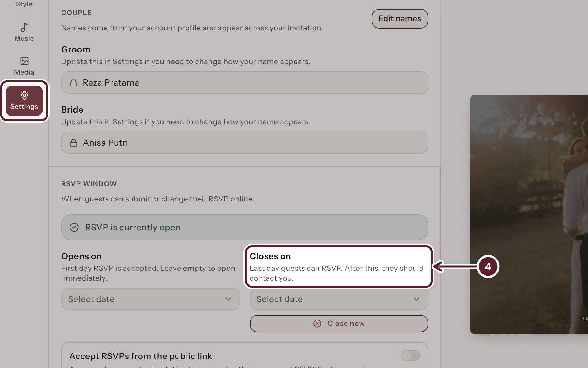Screen dimensions: 588x368
Task: Click the invitation preview photo
Action: (529, 214)
